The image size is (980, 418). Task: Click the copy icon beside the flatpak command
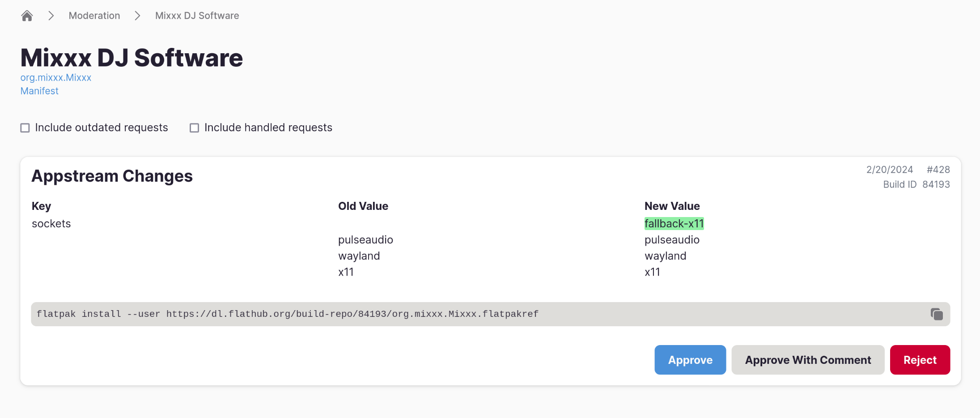936,314
